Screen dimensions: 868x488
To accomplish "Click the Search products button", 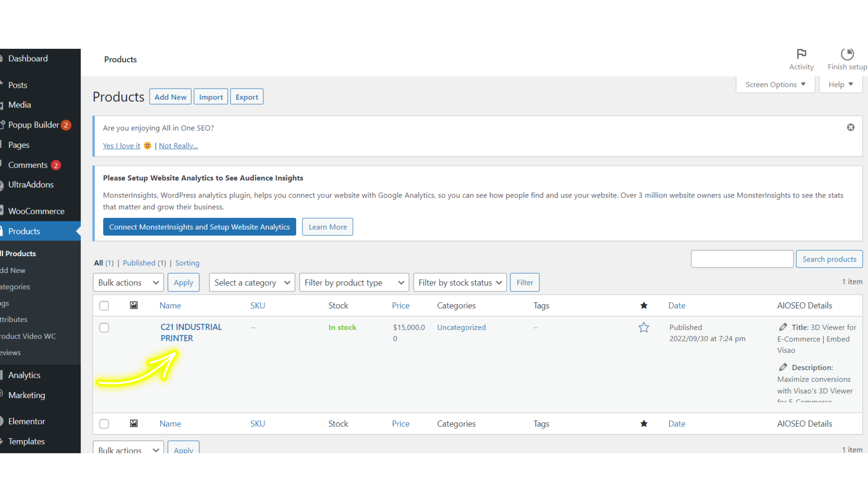I will (x=829, y=259).
